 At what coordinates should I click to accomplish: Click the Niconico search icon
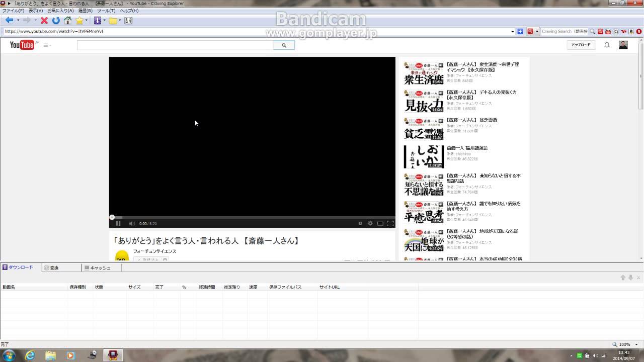point(616,31)
